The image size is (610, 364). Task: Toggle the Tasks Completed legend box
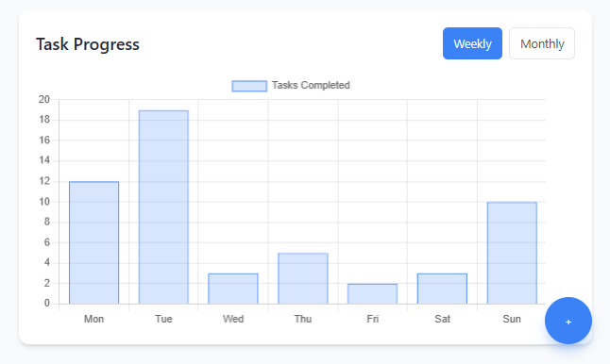(x=249, y=86)
